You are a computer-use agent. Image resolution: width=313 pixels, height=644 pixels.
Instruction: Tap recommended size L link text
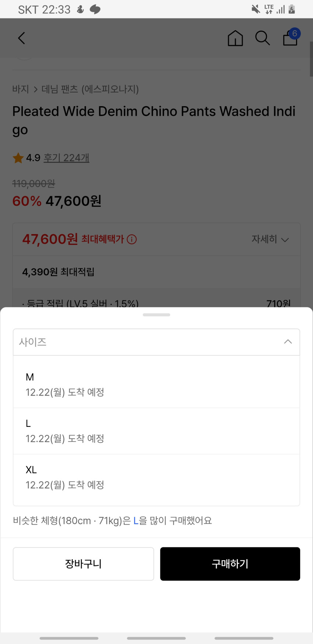point(136,521)
